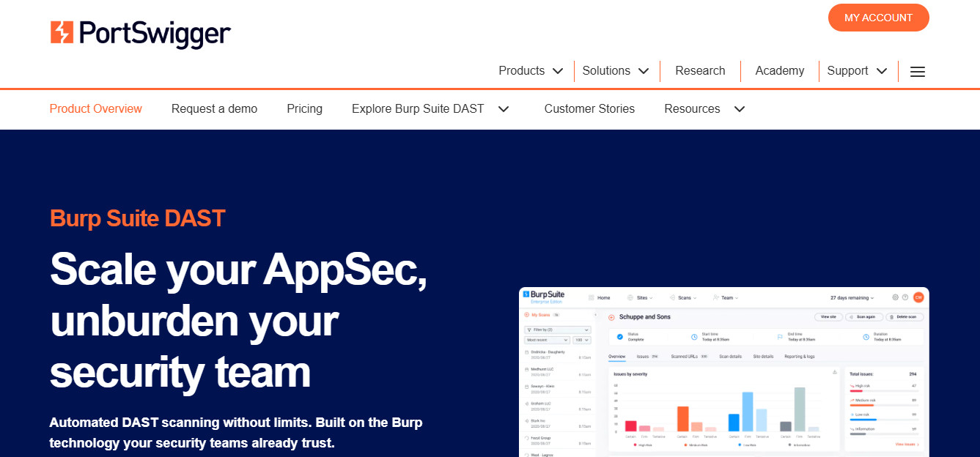Switch to the Issues tab in the scan view

[641, 356]
